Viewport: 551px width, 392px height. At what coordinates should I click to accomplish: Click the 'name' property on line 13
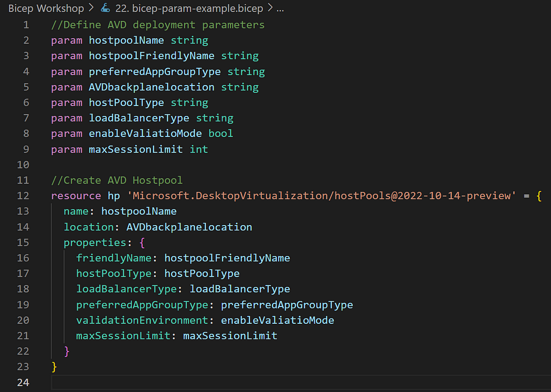(x=76, y=211)
